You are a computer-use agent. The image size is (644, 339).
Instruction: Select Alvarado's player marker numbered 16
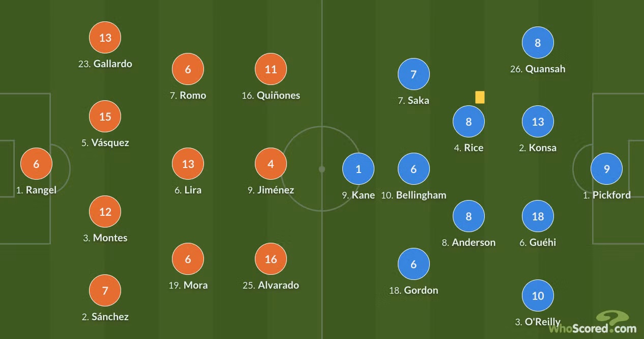pyautogui.click(x=271, y=259)
